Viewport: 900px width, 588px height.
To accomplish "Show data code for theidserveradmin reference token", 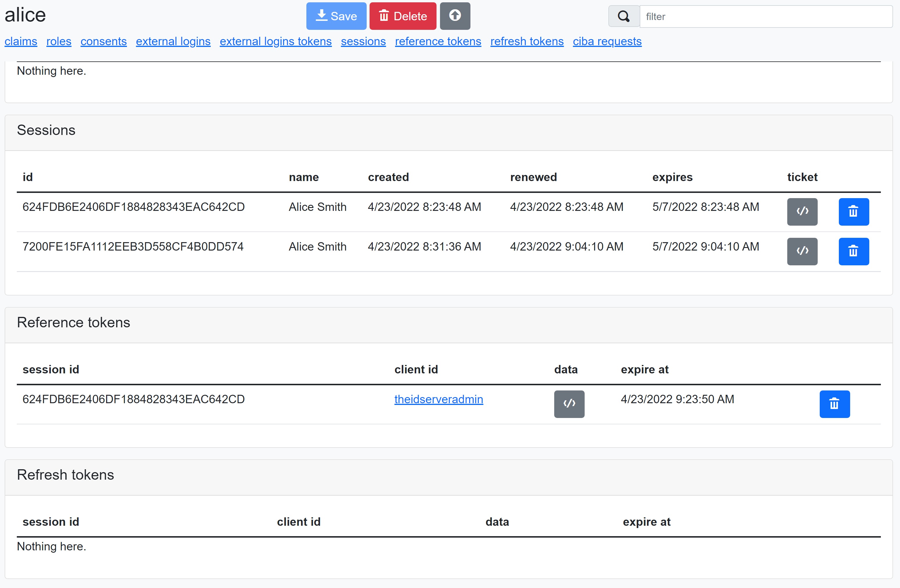I will 569,404.
